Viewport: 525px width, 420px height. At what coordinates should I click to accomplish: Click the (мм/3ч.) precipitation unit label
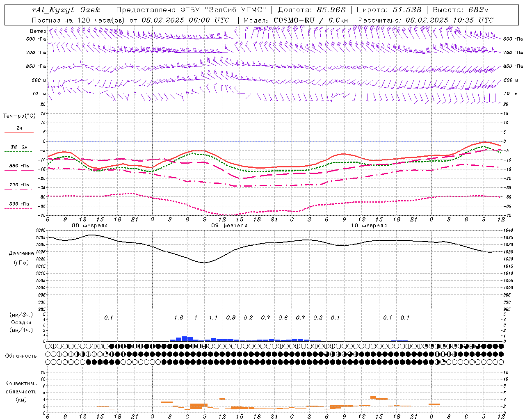coord(21,315)
